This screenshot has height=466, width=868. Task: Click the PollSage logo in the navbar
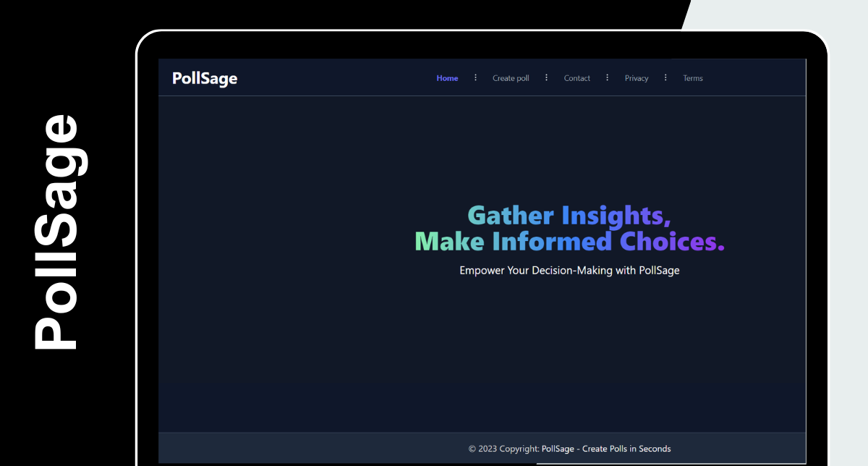click(205, 78)
